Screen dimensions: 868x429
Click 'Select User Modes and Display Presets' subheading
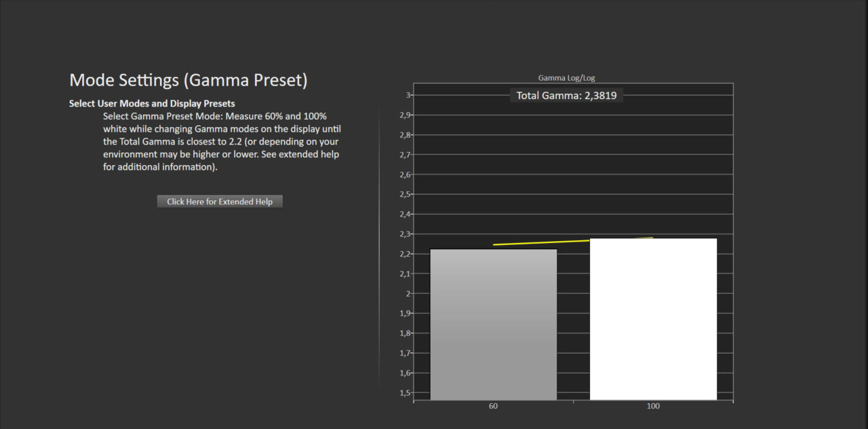pyautogui.click(x=152, y=104)
